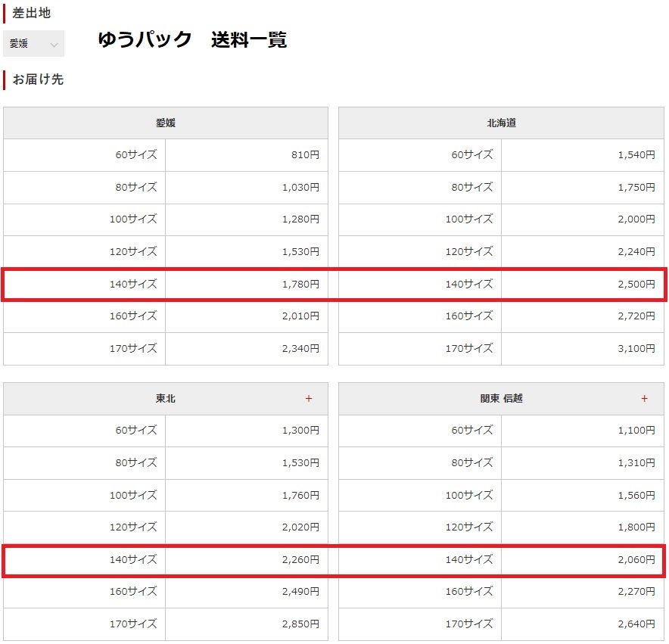
Task: Select the 1,780円 price for 140サイズ
Action: coord(300,285)
